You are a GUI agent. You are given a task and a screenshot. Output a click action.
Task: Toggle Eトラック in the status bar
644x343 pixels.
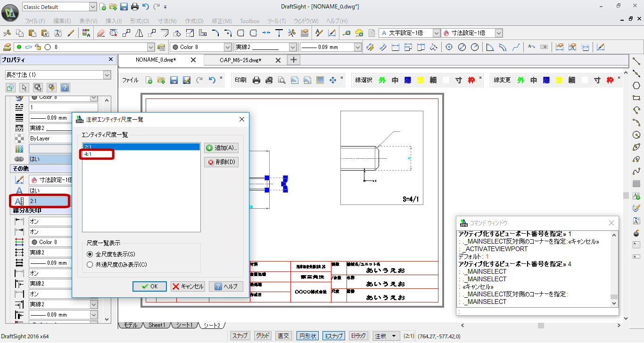358,336
